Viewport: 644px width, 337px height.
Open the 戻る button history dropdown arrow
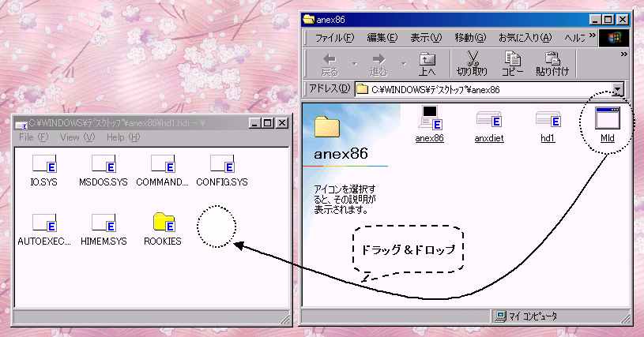pyautogui.click(x=354, y=63)
